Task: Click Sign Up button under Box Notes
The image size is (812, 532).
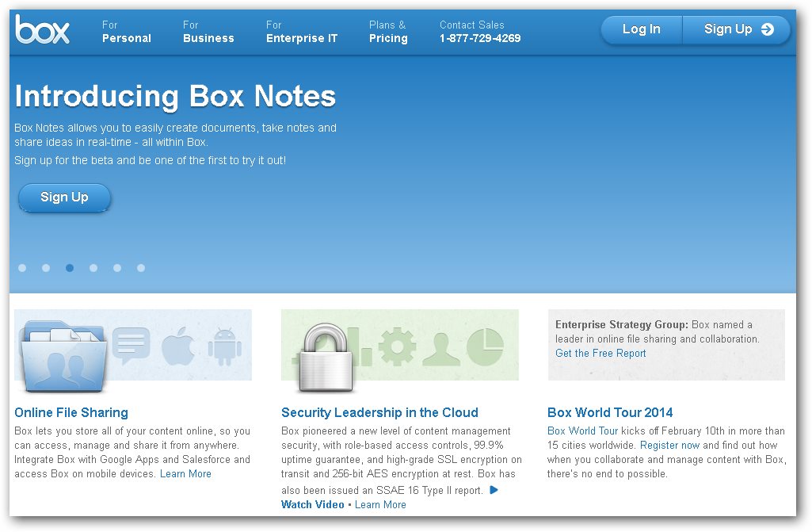Action: point(64,197)
